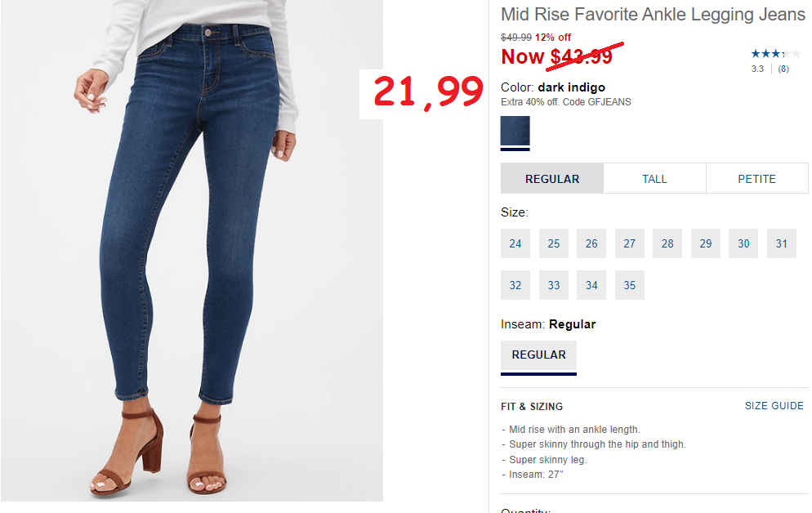Select size 30 option
Image resolution: width=812 pixels, height=513 pixels.
(743, 243)
